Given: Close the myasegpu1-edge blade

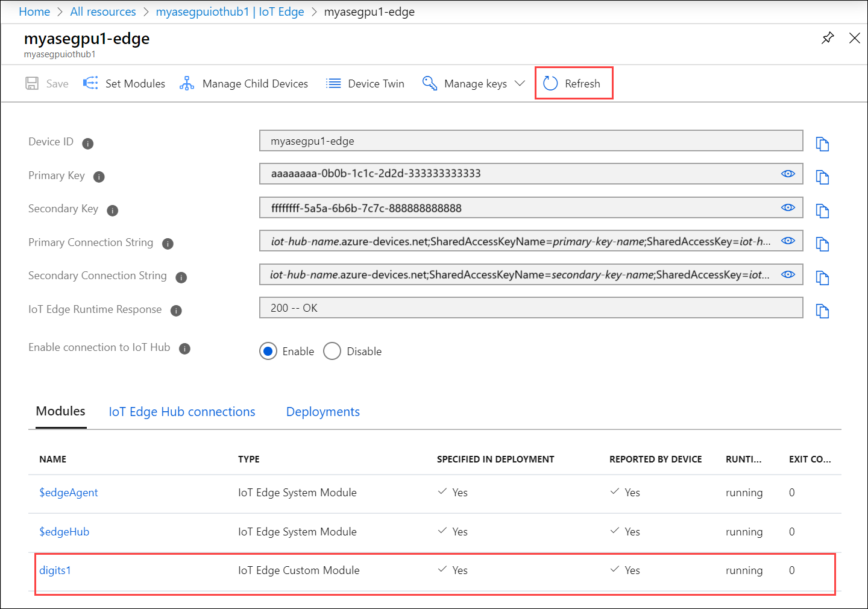Looking at the screenshot, I should tap(855, 38).
